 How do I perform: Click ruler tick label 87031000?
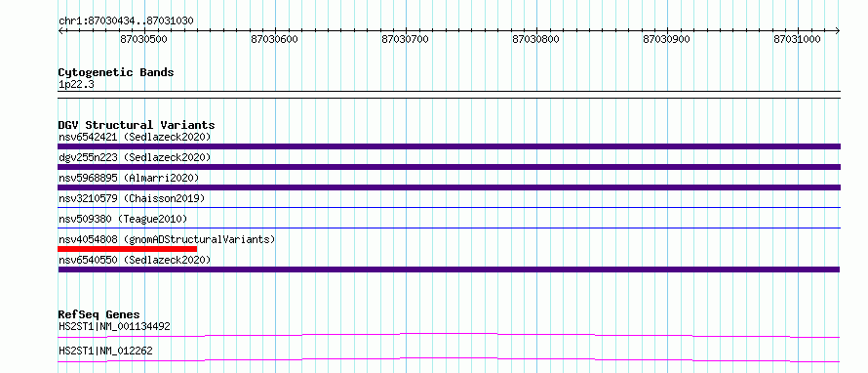pyautogui.click(x=797, y=40)
